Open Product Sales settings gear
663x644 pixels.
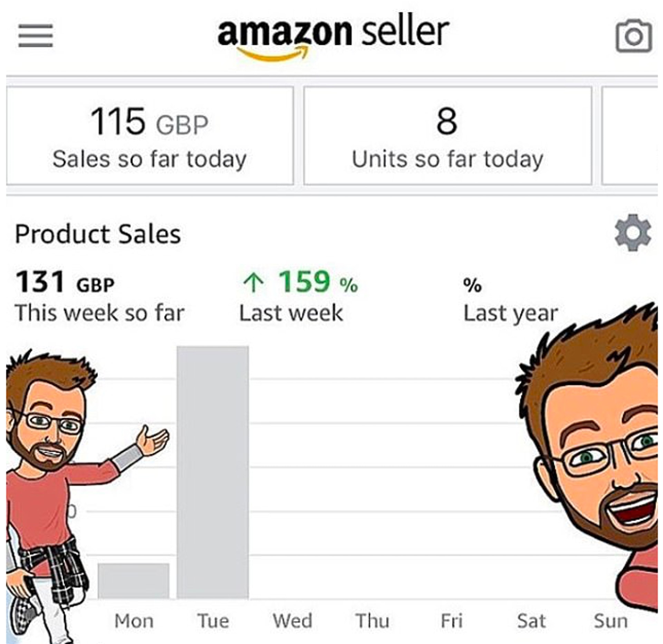tap(633, 233)
